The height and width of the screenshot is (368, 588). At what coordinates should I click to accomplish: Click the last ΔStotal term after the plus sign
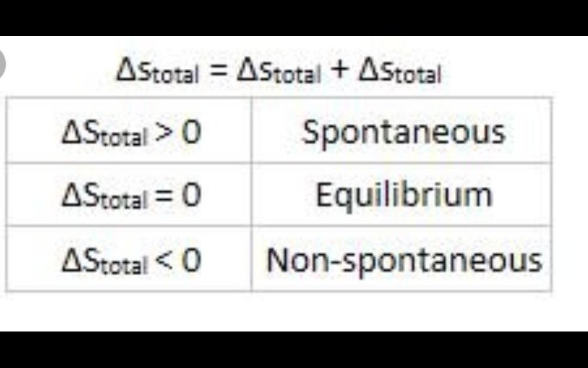click(399, 73)
